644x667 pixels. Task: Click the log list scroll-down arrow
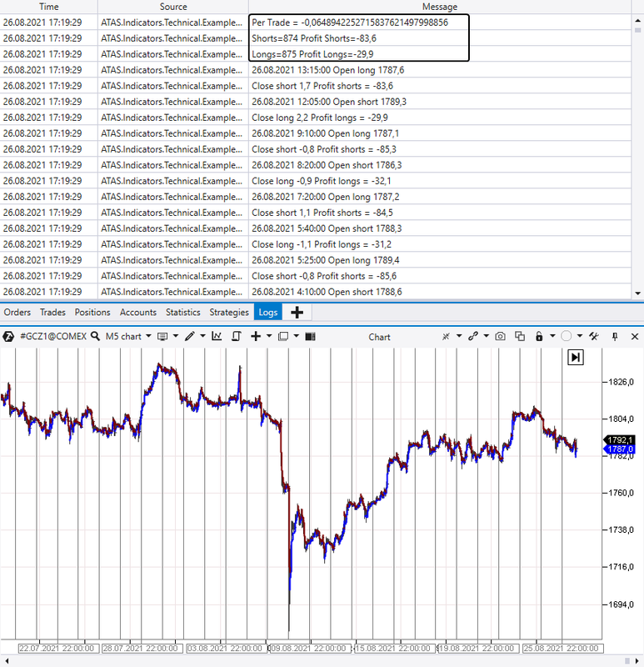coord(637,293)
